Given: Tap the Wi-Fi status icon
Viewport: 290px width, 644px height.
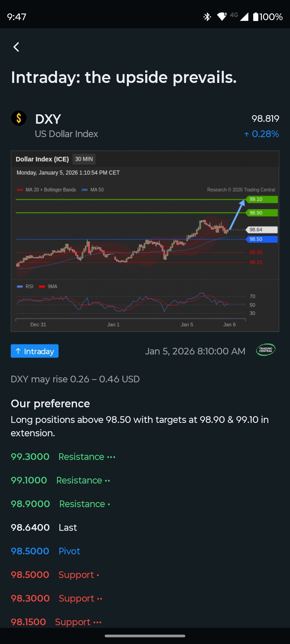Looking at the screenshot, I should point(222,17).
